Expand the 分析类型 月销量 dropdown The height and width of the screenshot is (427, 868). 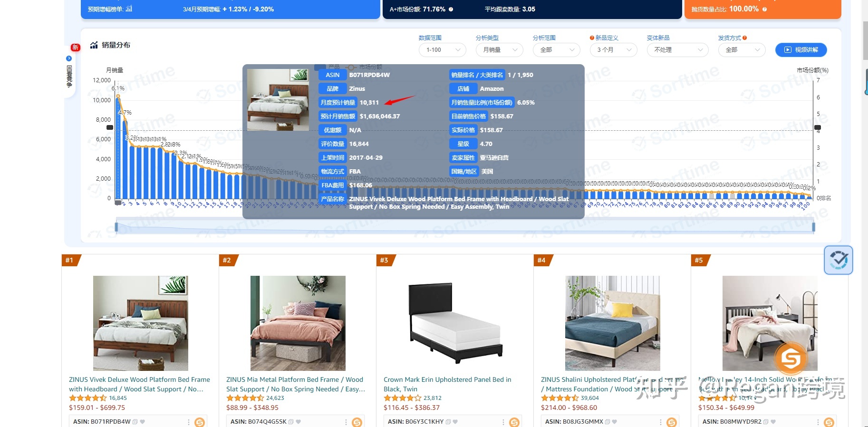point(499,50)
